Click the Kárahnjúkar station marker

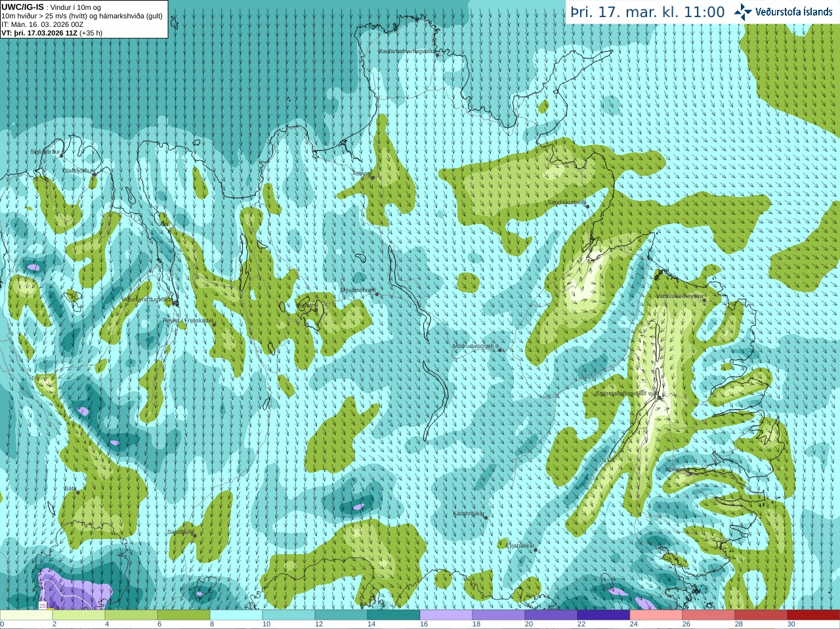pyautogui.click(x=486, y=518)
